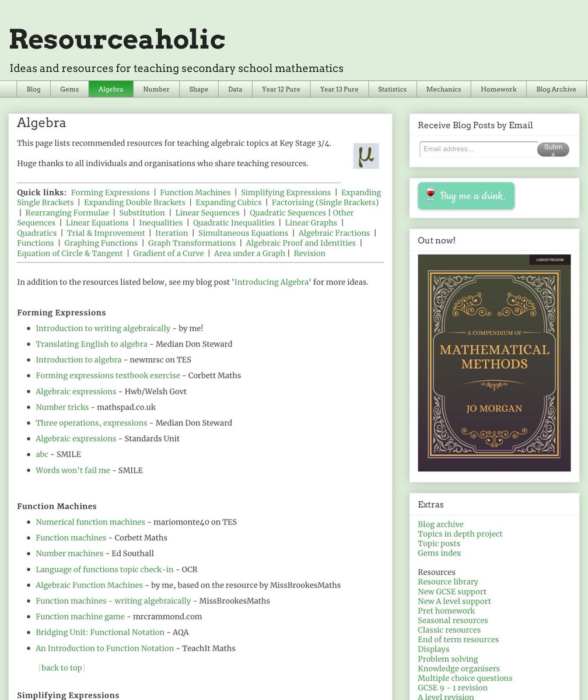Jump to Linear Sequences quick link

pyautogui.click(x=207, y=213)
